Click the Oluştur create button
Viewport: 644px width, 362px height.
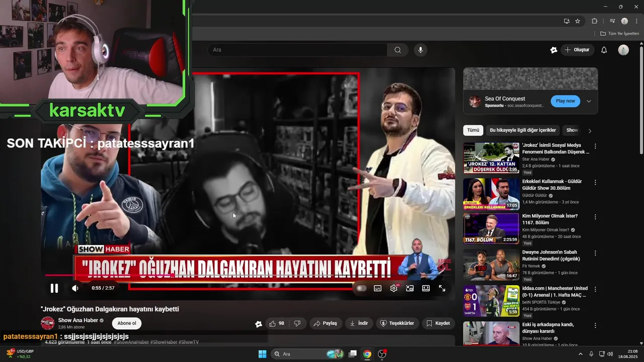577,50
